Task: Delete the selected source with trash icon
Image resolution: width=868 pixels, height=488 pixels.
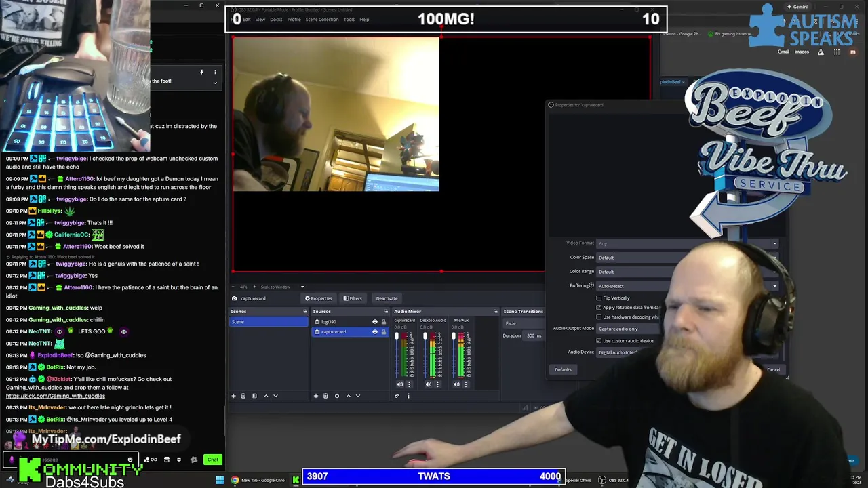Action: point(325,396)
